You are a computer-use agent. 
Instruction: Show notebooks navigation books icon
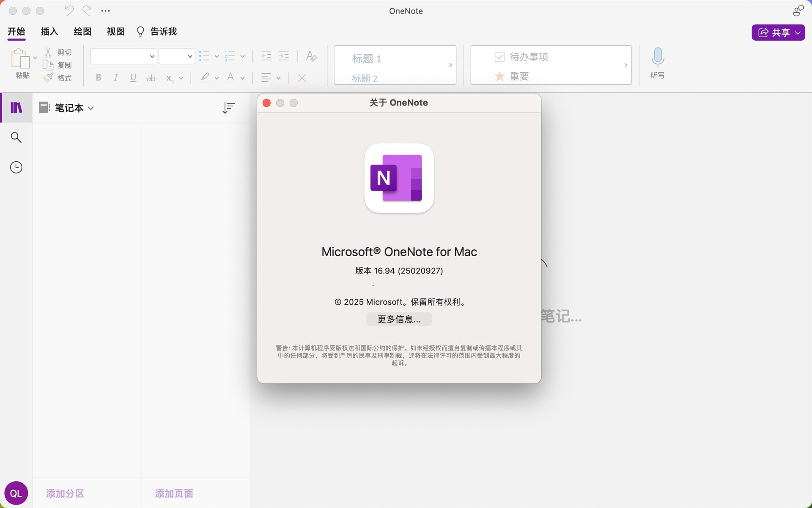(x=16, y=108)
